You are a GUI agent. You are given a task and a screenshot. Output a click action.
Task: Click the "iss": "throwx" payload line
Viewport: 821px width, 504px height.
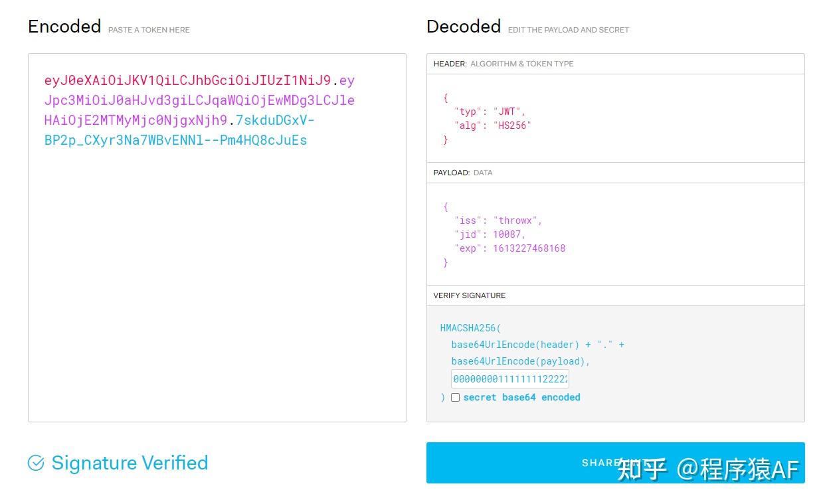tap(498, 220)
